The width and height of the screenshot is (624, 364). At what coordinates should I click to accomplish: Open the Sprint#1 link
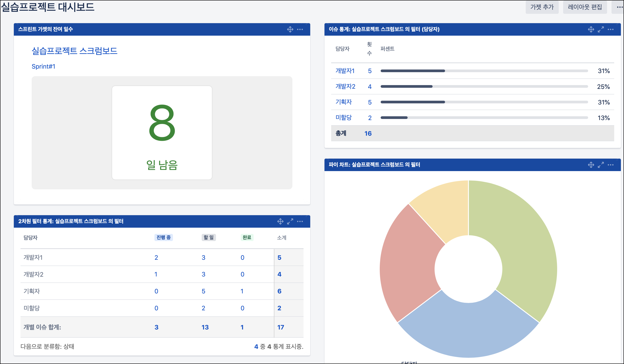pyautogui.click(x=43, y=67)
